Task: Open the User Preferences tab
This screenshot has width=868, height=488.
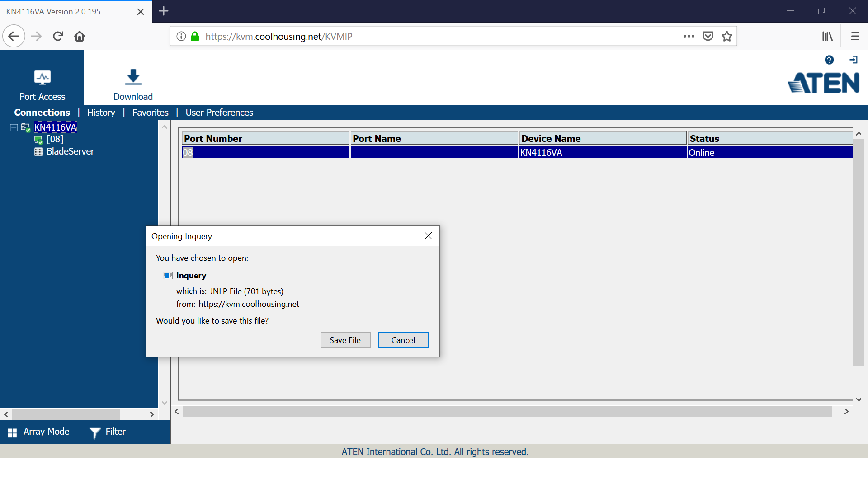Action: pyautogui.click(x=219, y=113)
